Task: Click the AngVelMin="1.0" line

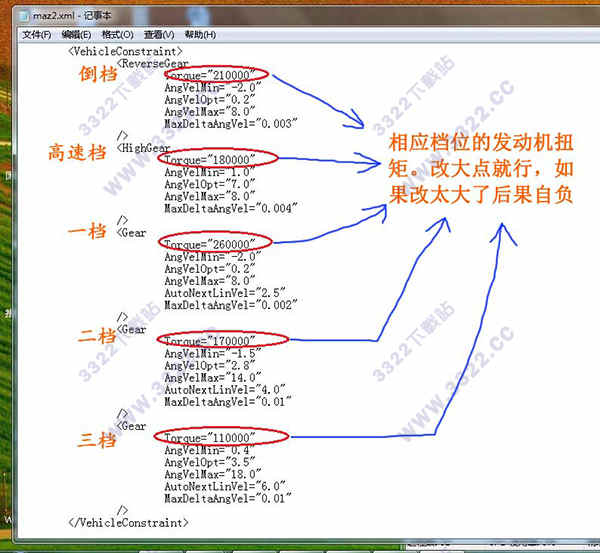Action: point(210,172)
